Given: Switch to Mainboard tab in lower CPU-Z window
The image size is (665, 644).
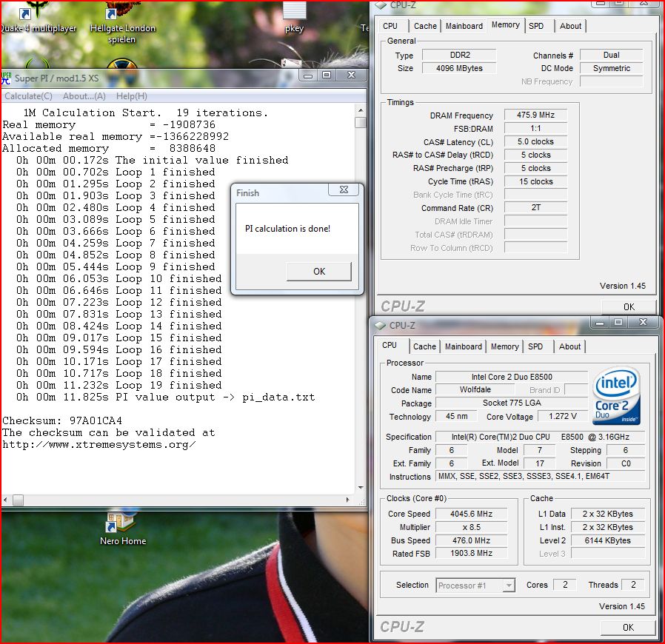Looking at the screenshot, I should coord(463,346).
